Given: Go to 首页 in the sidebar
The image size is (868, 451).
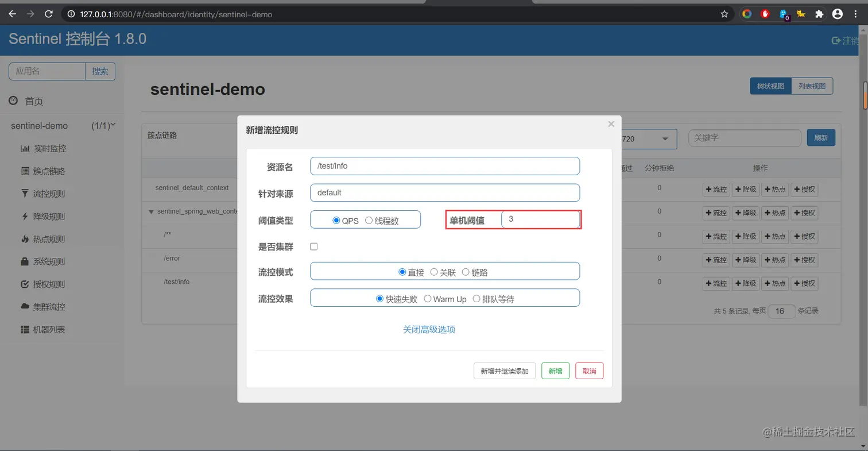Looking at the screenshot, I should click(27, 101).
